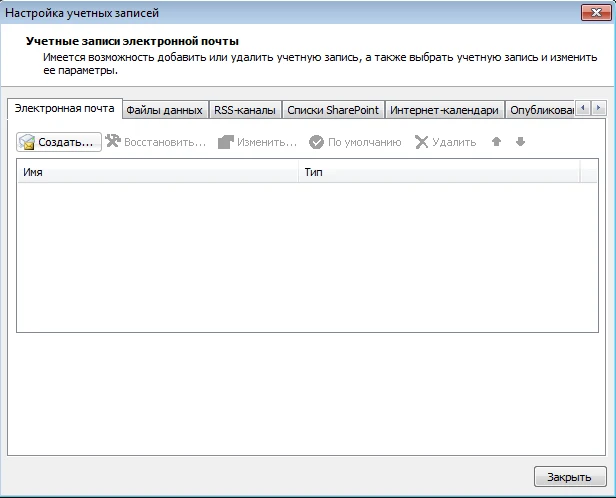Switch to the Файлы данных tab

(x=164, y=110)
